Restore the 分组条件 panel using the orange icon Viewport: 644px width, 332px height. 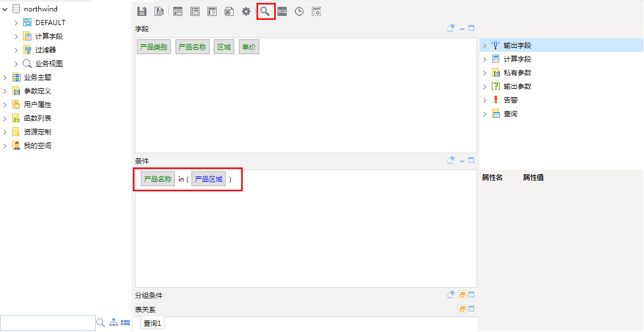click(x=462, y=294)
